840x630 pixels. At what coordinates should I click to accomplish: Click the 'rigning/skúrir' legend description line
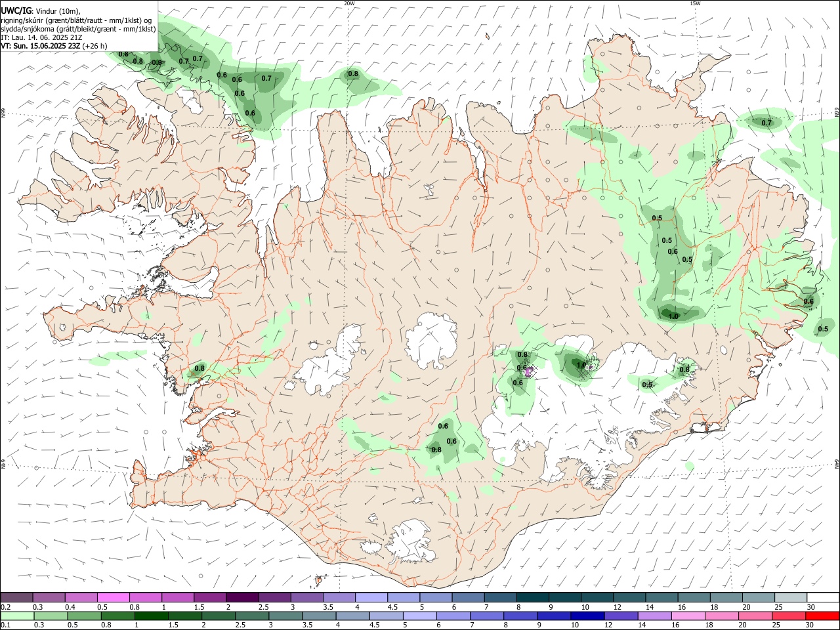[76, 20]
